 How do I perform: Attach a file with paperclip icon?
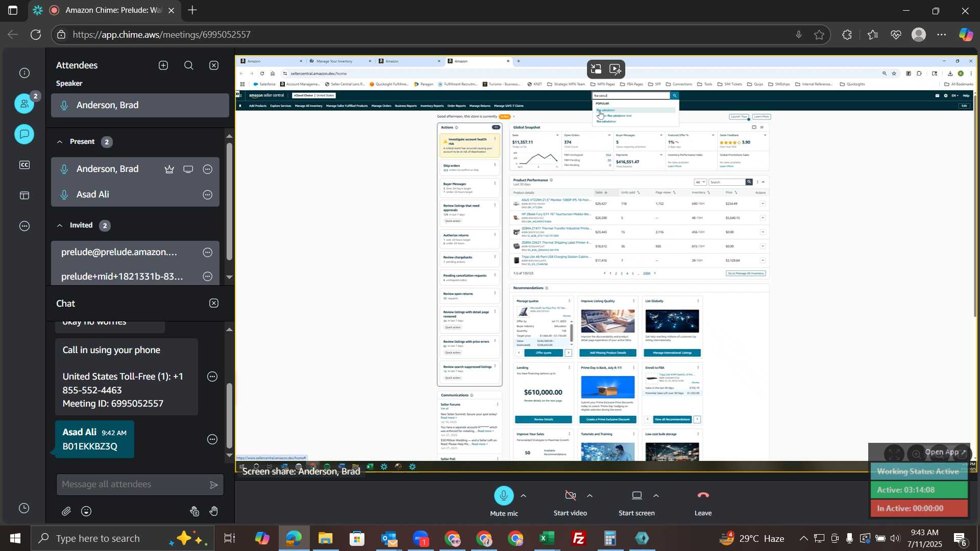66,511
